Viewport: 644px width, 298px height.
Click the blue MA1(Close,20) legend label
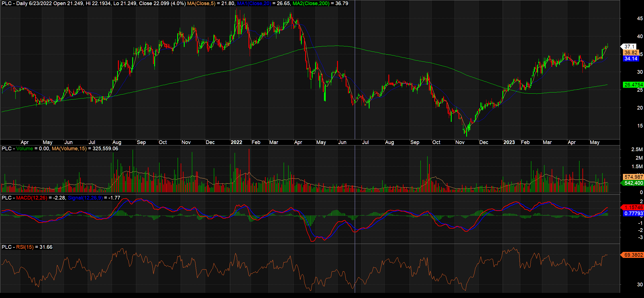[x=254, y=3]
